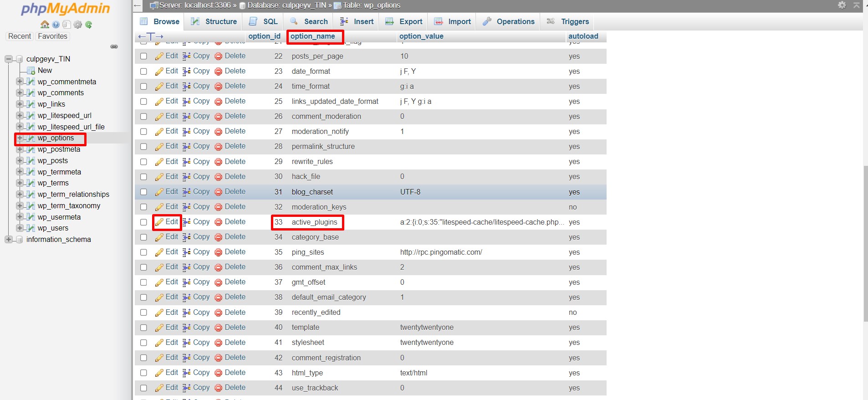Collapse the culpgeyv_TIN database tree

9,59
